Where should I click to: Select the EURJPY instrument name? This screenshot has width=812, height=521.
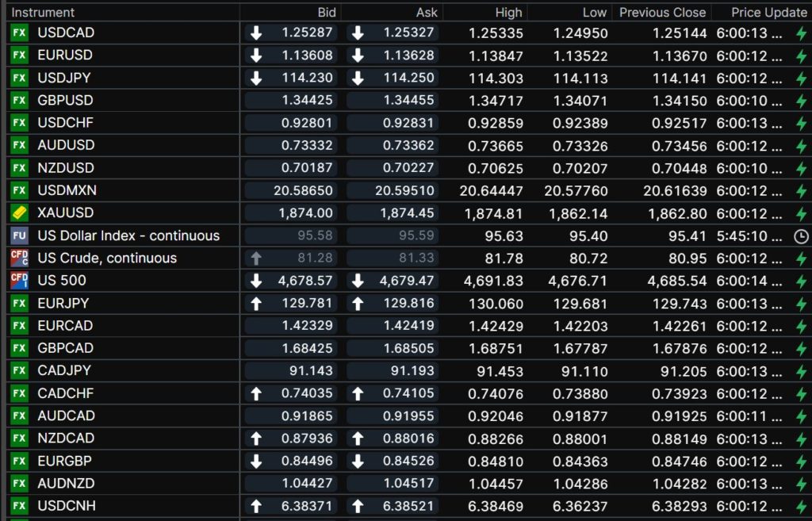point(63,303)
